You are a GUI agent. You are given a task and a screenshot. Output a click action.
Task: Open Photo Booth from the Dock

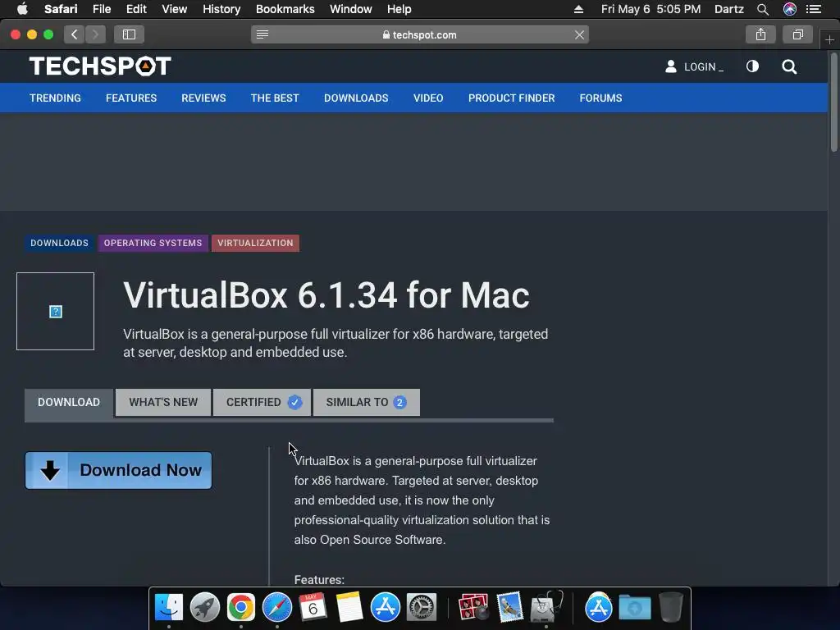pos(473,608)
